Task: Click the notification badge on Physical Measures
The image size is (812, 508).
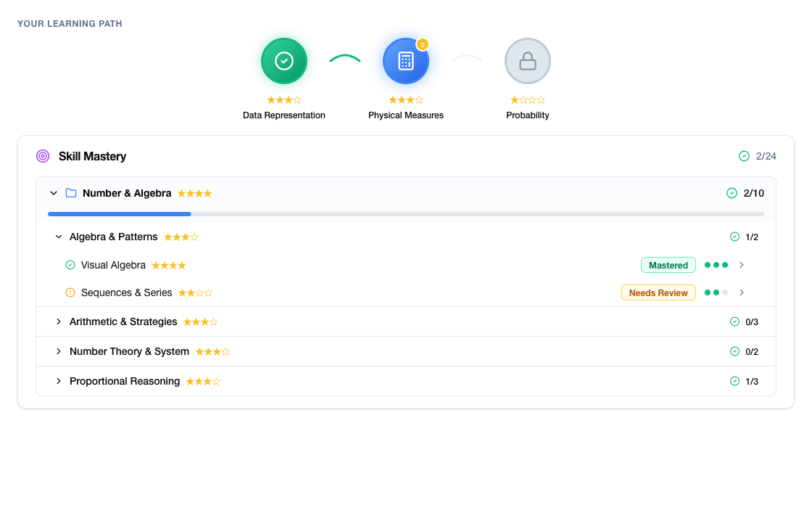Action: (422, 44)
